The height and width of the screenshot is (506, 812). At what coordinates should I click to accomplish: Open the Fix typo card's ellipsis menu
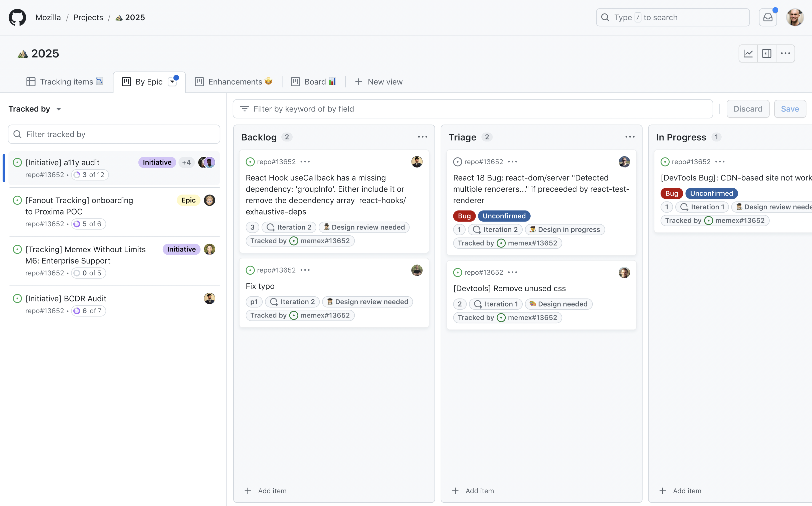[x=305, y=270]
